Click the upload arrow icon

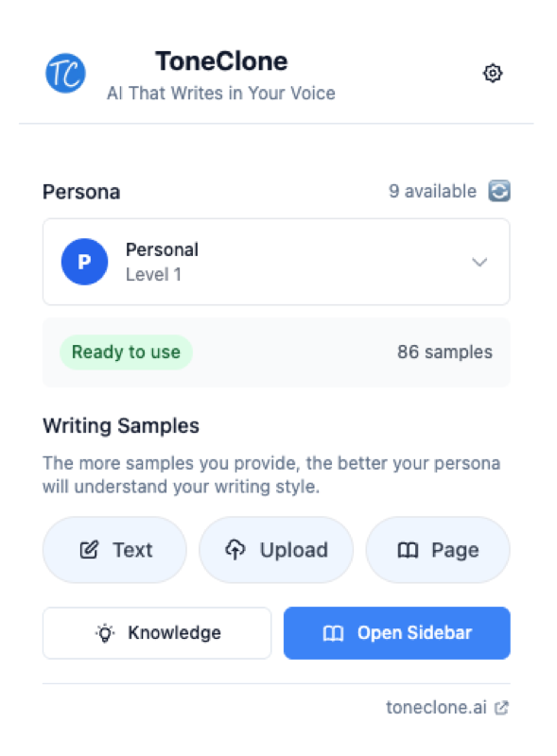[234, 549]
